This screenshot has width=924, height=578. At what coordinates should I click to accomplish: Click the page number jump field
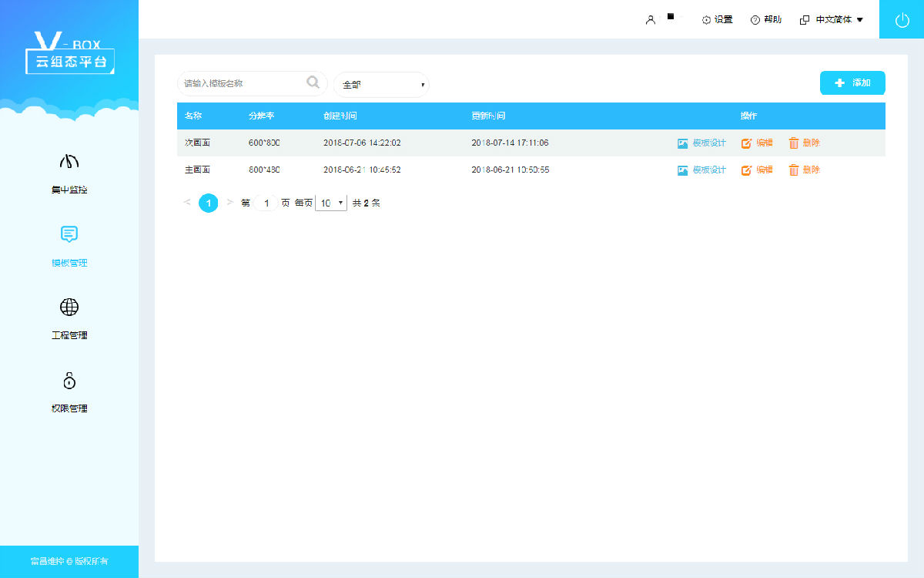tap(266, 203)
